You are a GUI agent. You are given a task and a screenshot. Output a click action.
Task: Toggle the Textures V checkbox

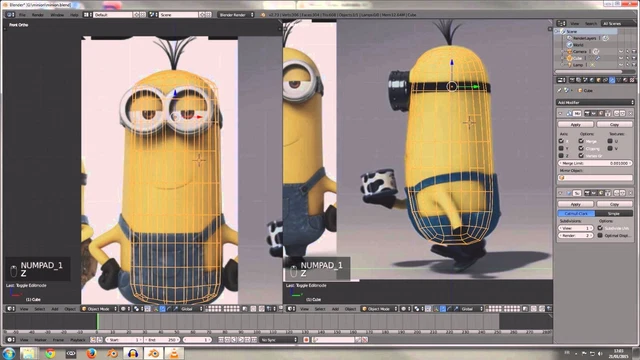tap(610, 148)
